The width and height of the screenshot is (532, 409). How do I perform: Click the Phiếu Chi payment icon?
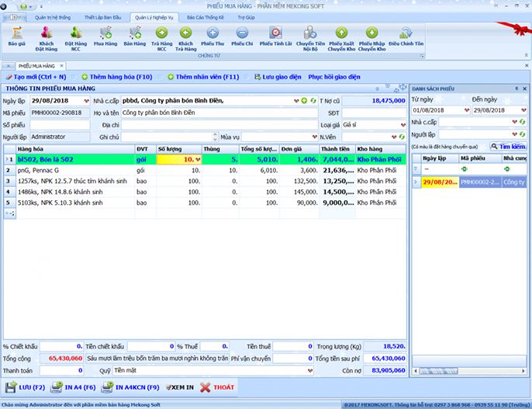coord(242,33)
